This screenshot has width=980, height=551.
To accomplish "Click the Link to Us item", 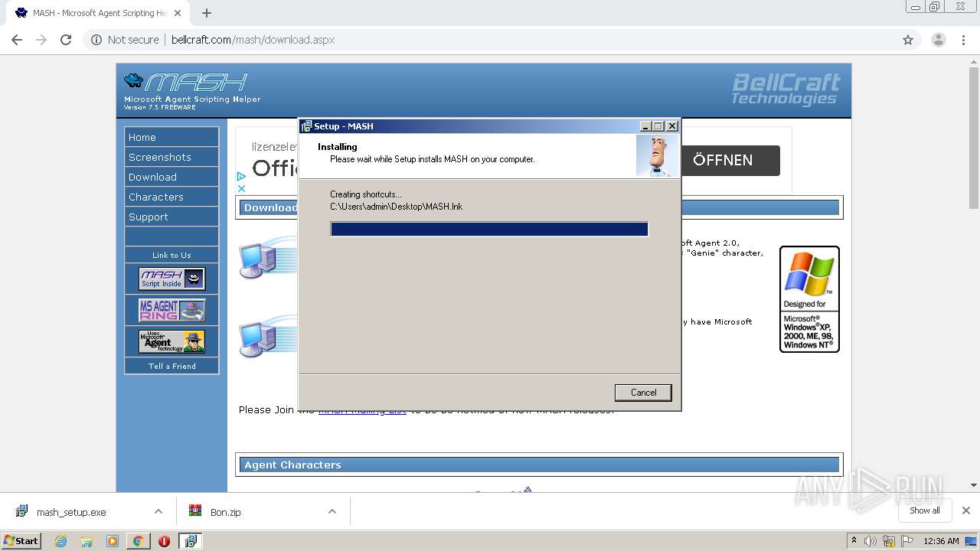I will pyautogui.click(x=171, y=255).
